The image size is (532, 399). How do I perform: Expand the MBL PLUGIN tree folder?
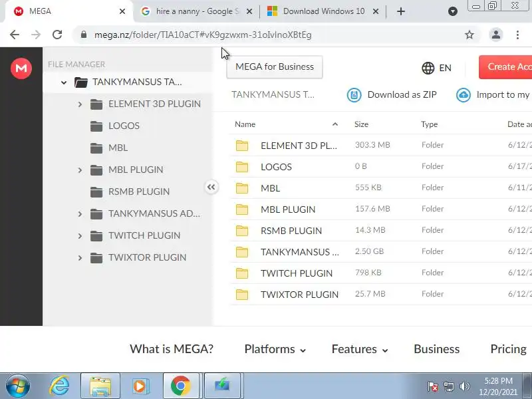(80, 170)
